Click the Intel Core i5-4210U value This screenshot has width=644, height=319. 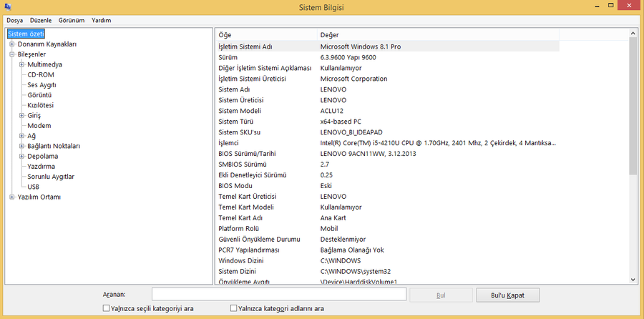pos(438,143)
